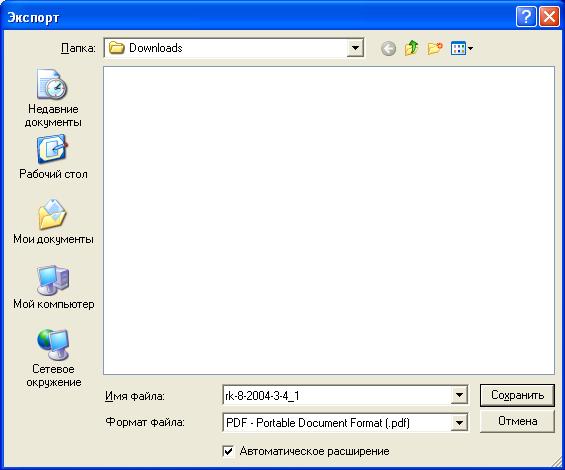This screenshot has height=470, width=565.
Task: Toggle Автоматическое расширение checkbox
Action: click(228, 451)
